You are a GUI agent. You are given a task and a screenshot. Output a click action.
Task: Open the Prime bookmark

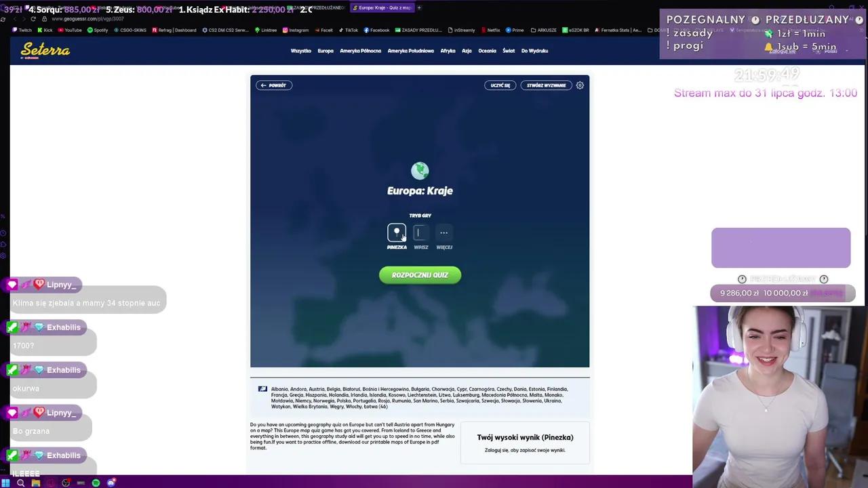515,30
